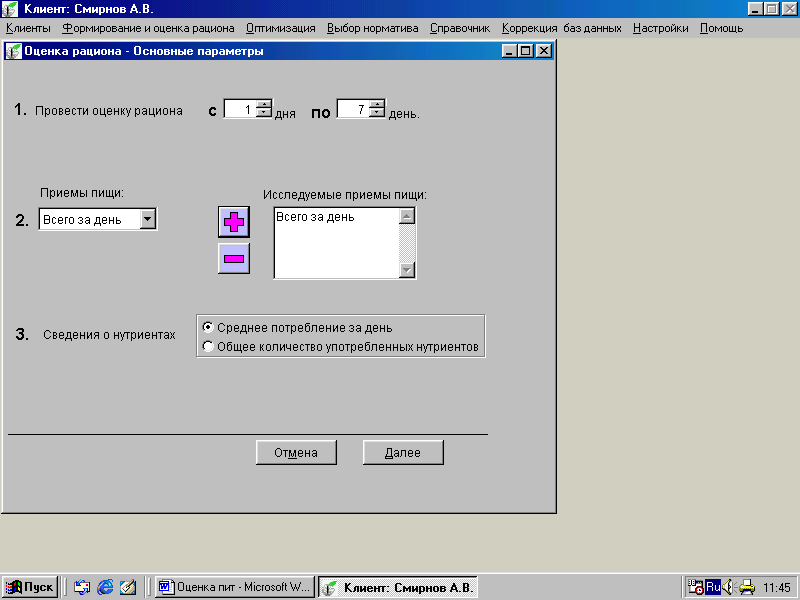Select Всего за день in the Исследуемые list
800x600 pixels.
point(315,217)
